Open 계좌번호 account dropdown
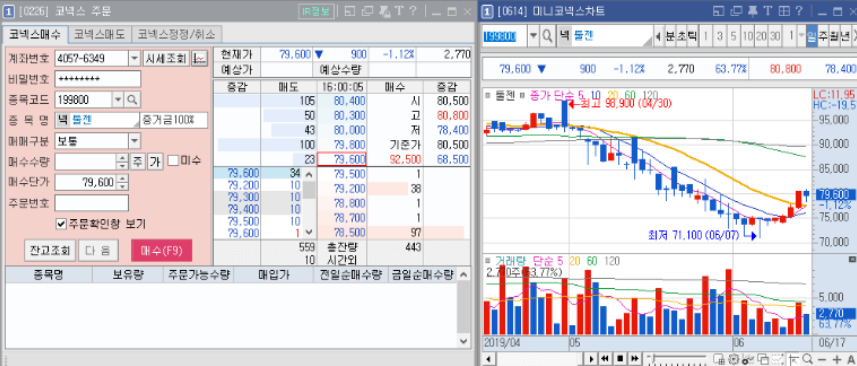 pos(134,58)
